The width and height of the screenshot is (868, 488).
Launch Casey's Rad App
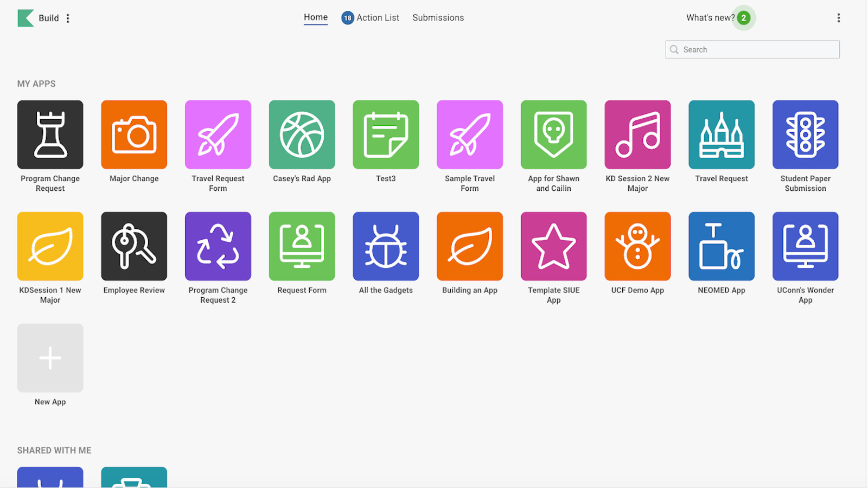[x=302, y=134]
